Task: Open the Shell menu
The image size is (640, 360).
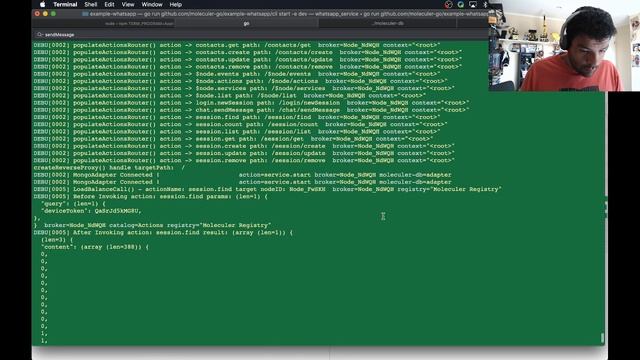Action: click(x=91, y=4)
